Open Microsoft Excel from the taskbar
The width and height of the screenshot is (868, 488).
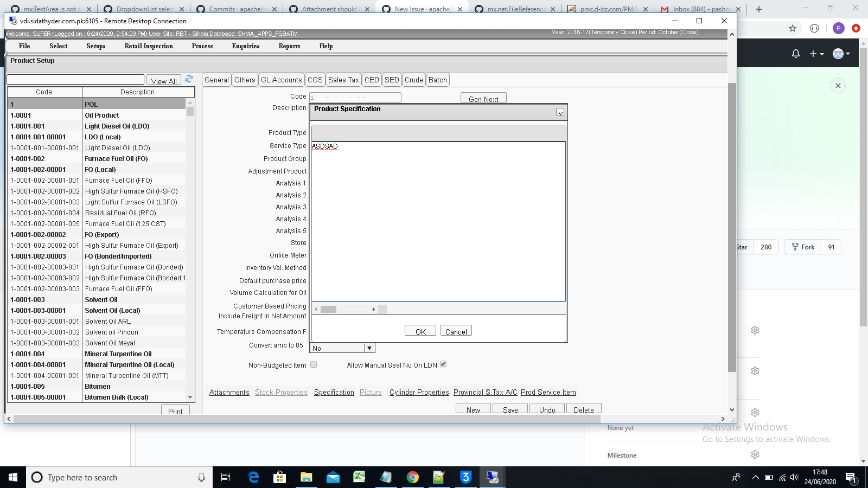click(x=359, y=477)
